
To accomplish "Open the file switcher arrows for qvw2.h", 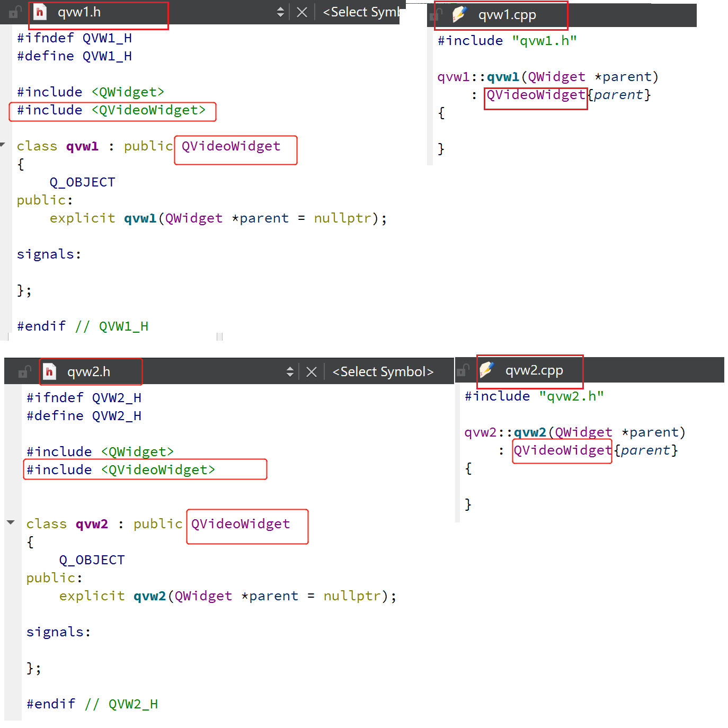I will click(290, 372).
